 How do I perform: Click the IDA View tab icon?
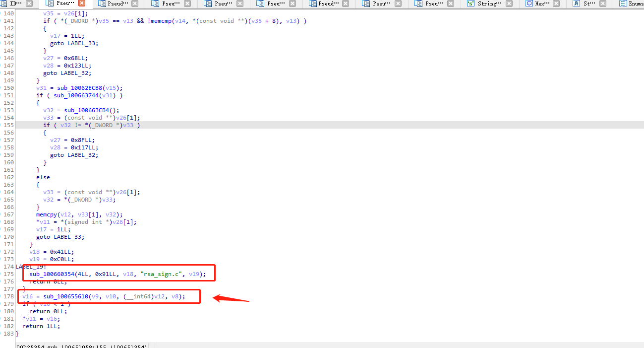click(4, 3)
